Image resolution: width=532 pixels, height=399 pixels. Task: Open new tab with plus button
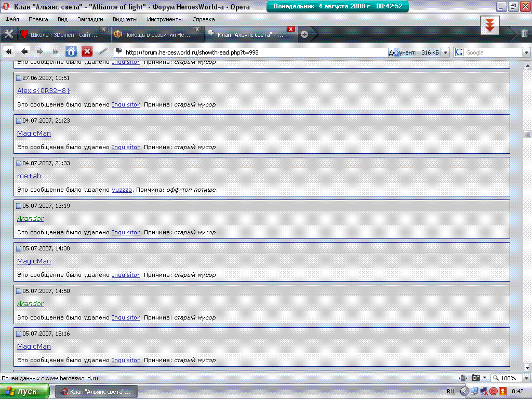(304, 34)
